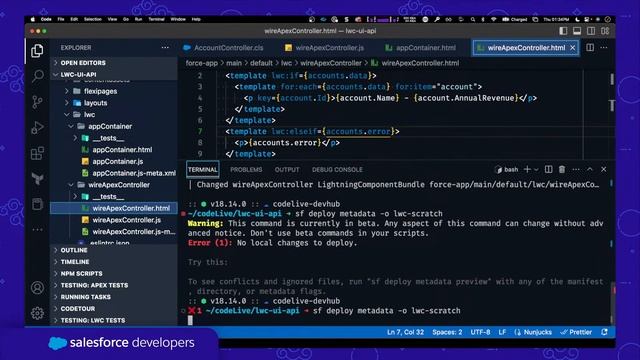Open Explorer more actions ellipsis
The width and height of the screenshot is (640, 360).
point(165,48)
